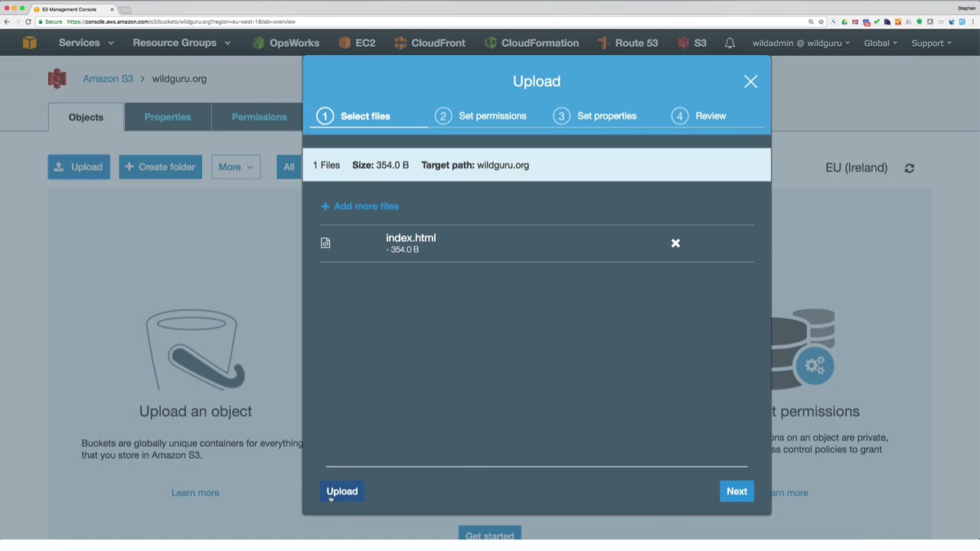
Task: Click the Next button
Action: point(737,491)
